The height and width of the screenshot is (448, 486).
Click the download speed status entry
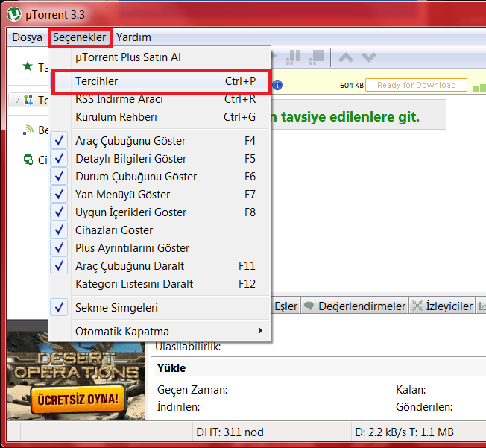click(x=404, y=432)
